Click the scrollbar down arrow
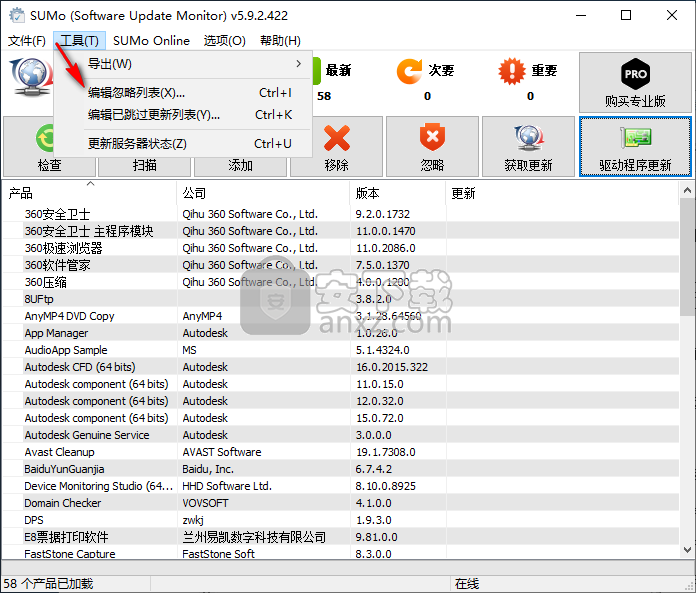696x593 pixels. click(687, 550)
